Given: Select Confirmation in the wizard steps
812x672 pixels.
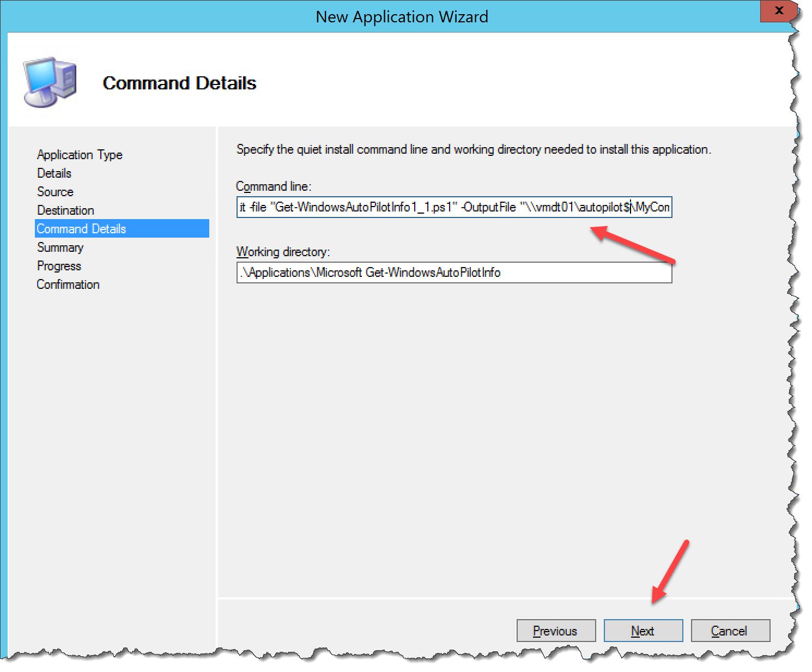Looking at the screenshot, I should 68,284.
